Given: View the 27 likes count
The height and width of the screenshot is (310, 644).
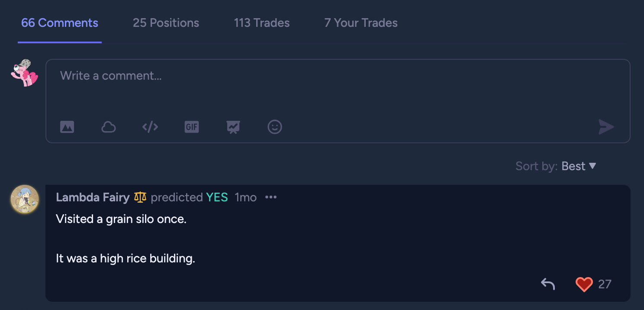Looking at the screenshot, I should pyautogui.click(x=605, y=284).
